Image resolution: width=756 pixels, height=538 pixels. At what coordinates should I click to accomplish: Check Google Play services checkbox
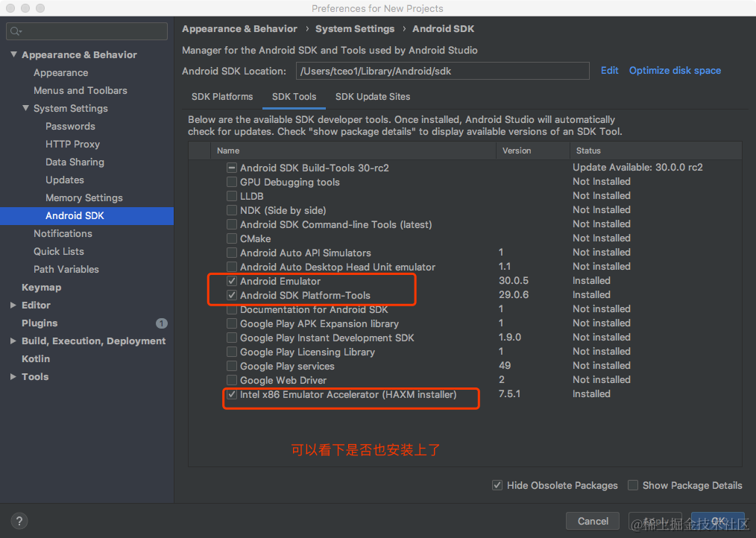(232, 366)
